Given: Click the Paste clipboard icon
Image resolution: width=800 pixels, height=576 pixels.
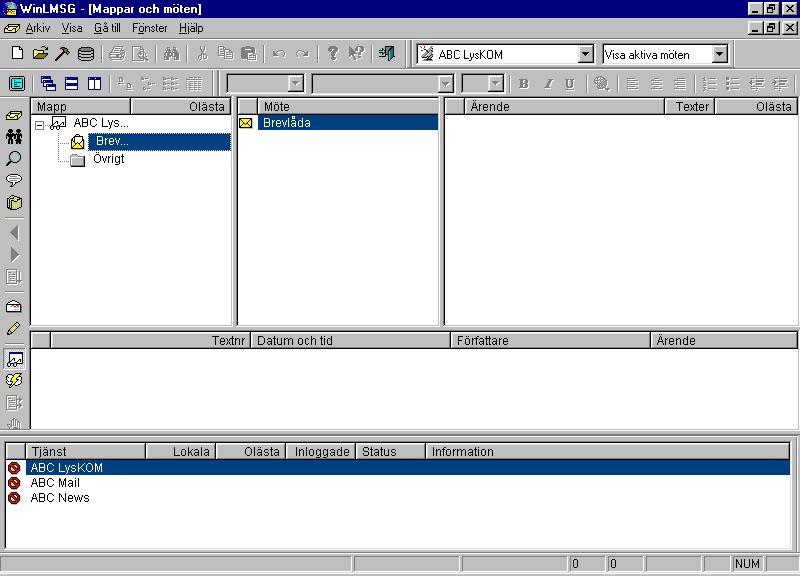Looking at the screenshot, I should pyautogui.click(x=248, y=54).
